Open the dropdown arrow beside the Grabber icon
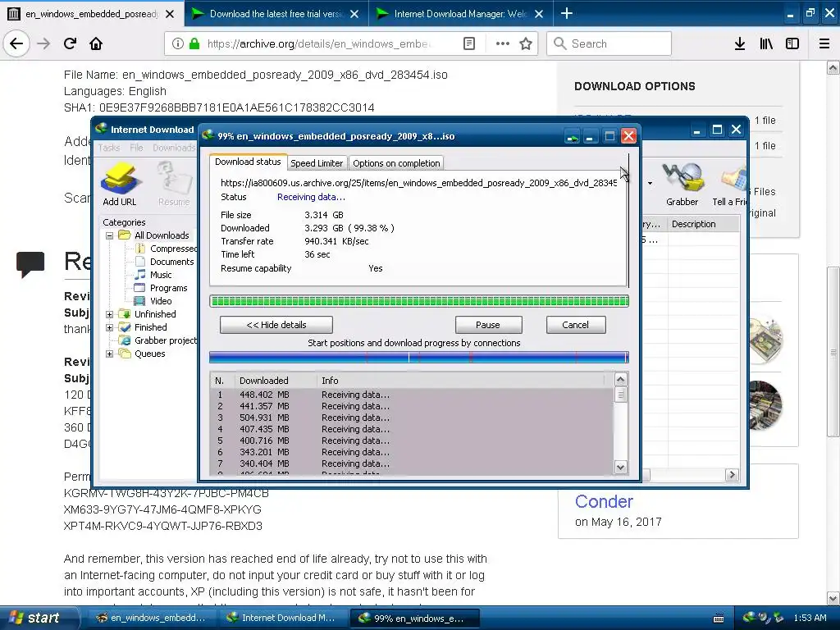The image size is (840, 630). pos(650,183)
